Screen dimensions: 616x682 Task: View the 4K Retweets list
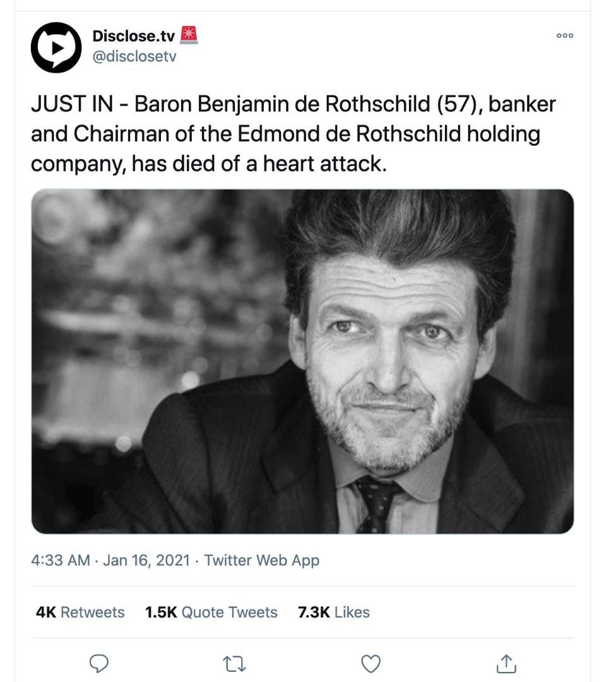tap(80, 612)
